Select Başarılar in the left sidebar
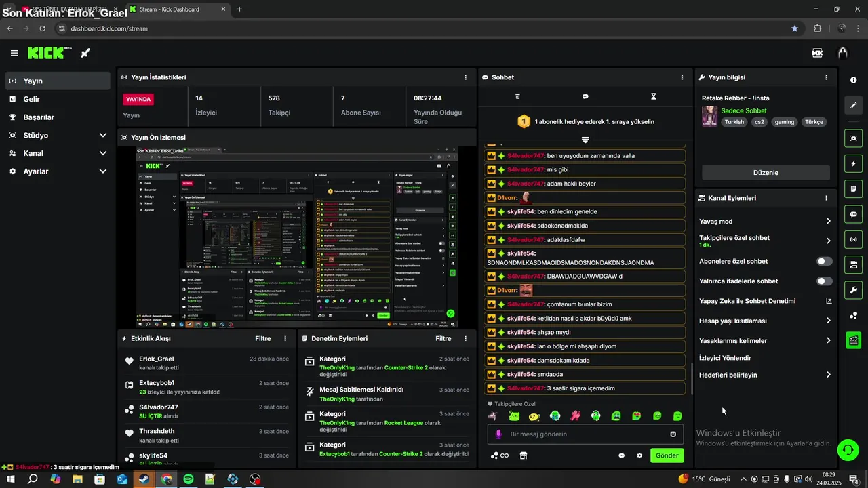The height and width of the screenshot is (488, 868). pyautogui.click(x=58, y=117)
